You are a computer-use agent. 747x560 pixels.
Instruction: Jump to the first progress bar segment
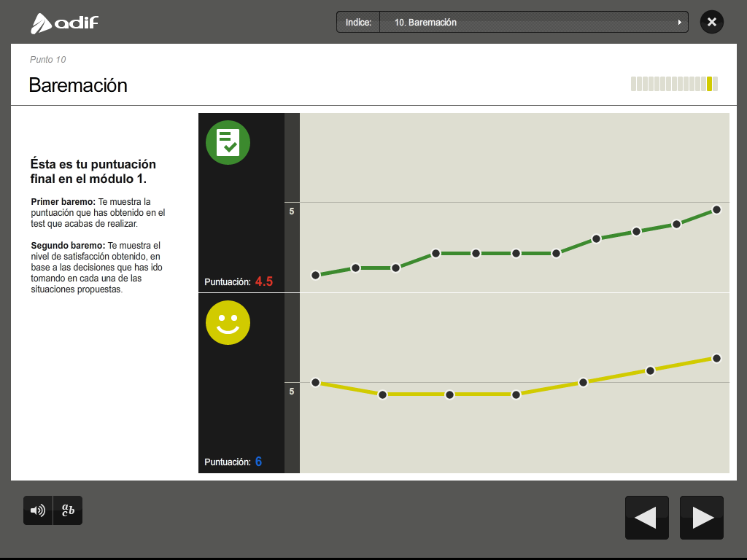[634, 84]
